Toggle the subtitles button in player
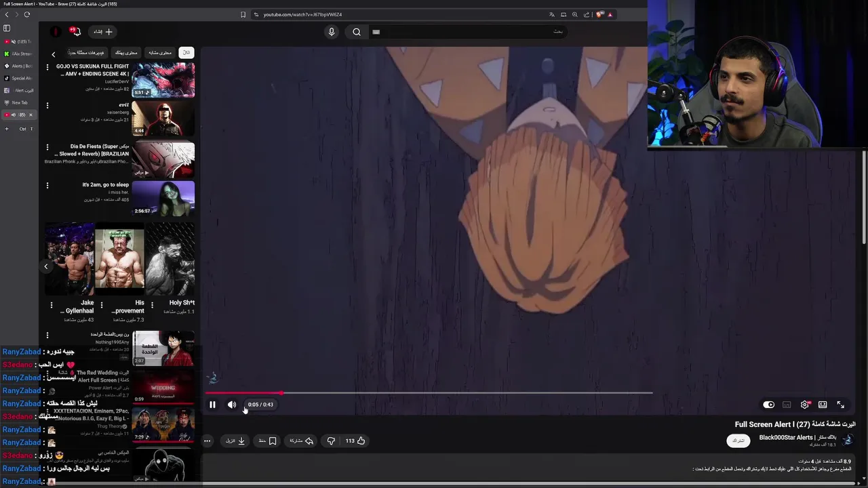This screenshot has height=488, width=868. (x=787, y=405)
